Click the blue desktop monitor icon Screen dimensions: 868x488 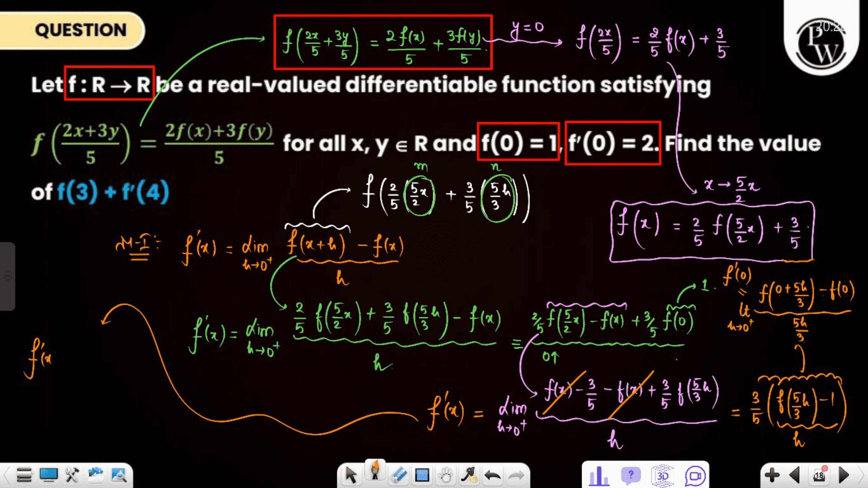pos(49,475)
